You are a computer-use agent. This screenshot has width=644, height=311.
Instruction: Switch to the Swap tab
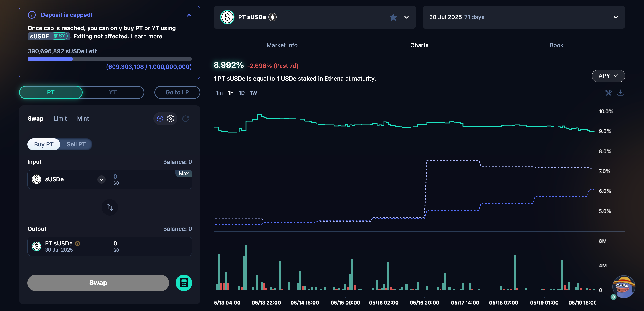point(35,119)
